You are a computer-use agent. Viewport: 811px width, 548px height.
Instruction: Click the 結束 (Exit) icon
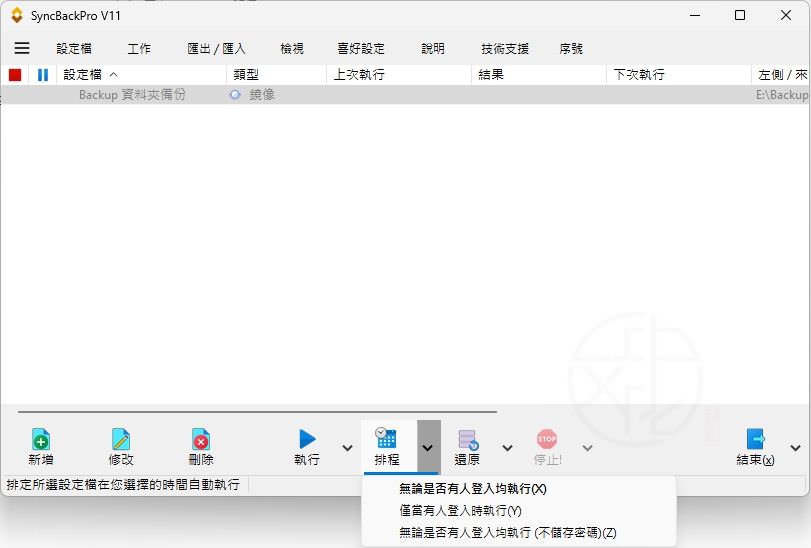[x=755, y=440]
